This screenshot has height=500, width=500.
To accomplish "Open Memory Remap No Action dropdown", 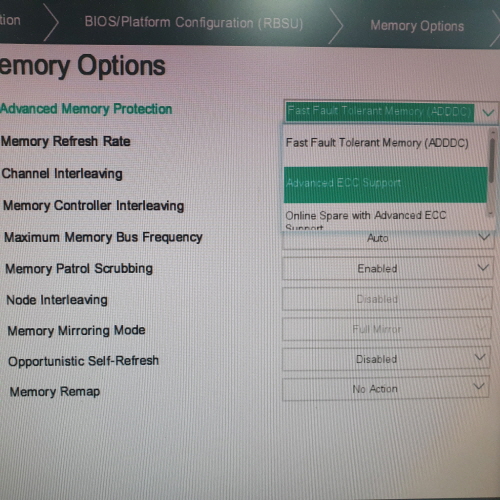I will click(x=386, y=388).
